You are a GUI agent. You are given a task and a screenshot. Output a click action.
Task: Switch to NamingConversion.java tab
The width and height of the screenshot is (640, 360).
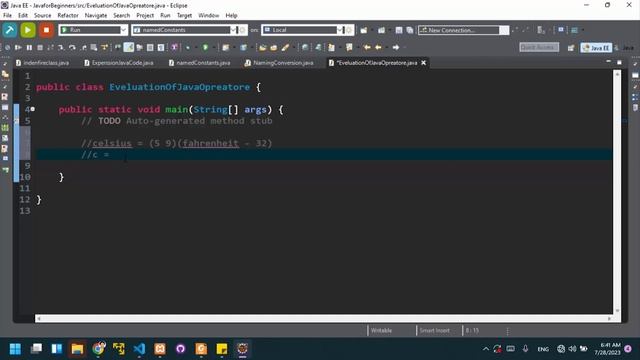coord(279,63)
